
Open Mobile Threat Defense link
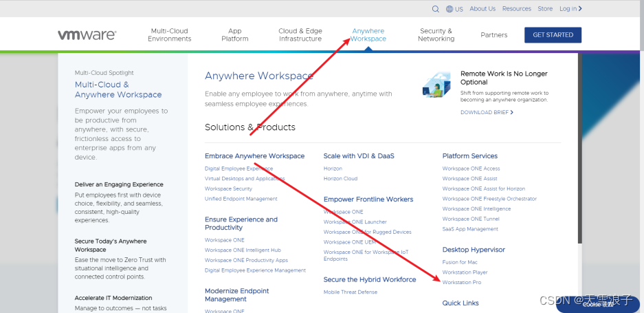coord(351,292)
